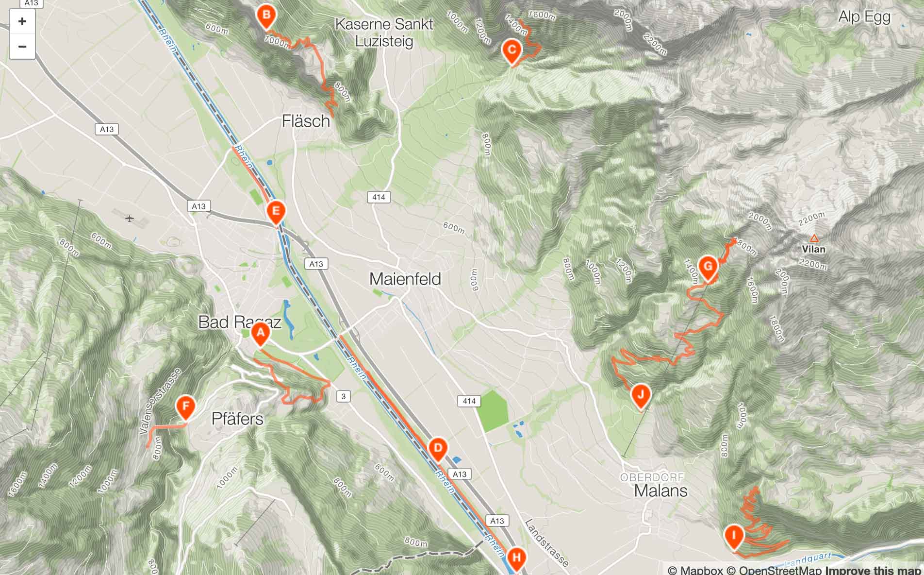Select map marker A near Bad Ragaz

(261, 335)
